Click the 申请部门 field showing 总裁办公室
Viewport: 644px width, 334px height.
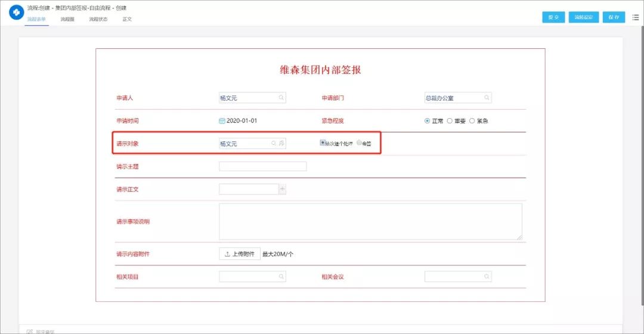pos(458,98)
